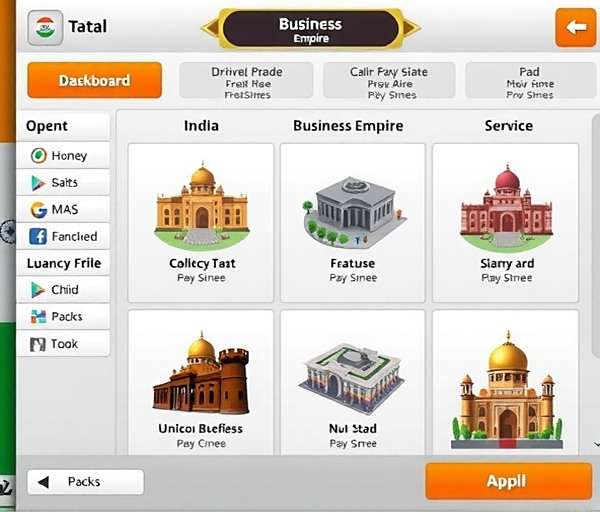
Task: Click the vertical scrollbar on the right
Action: tap(596, 235)
